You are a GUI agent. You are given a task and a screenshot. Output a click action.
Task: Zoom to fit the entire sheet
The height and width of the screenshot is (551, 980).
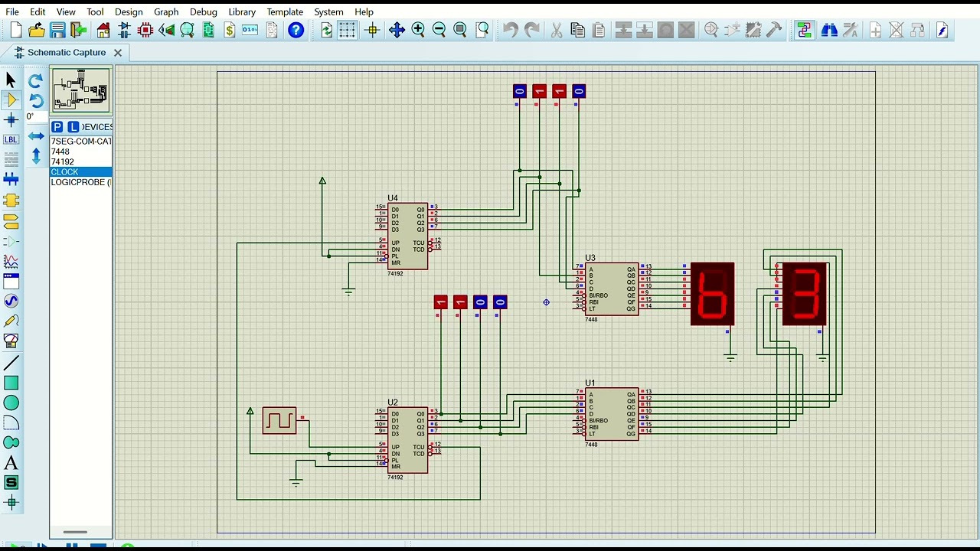tap(460, 30)
